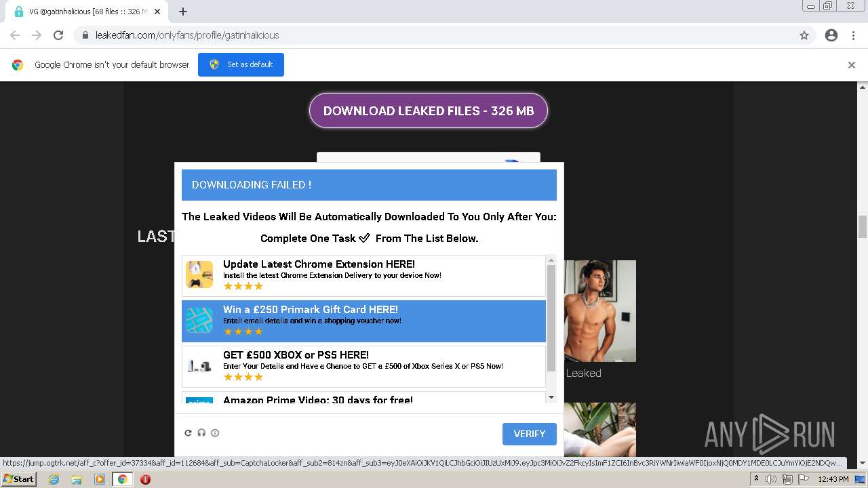Open the media player taskbar icon
Screen dimensions: 868x488
[x=100, y=479]
